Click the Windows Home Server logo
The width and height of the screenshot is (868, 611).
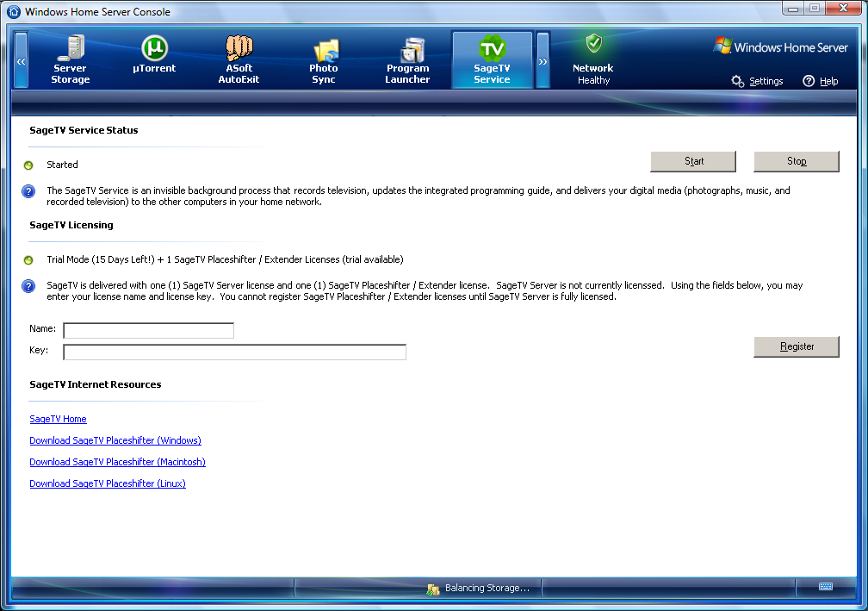coord(780,46)
